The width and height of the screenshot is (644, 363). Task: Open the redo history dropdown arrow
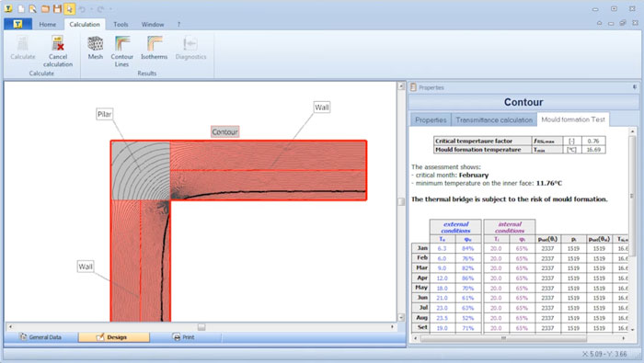pos(110,9)
